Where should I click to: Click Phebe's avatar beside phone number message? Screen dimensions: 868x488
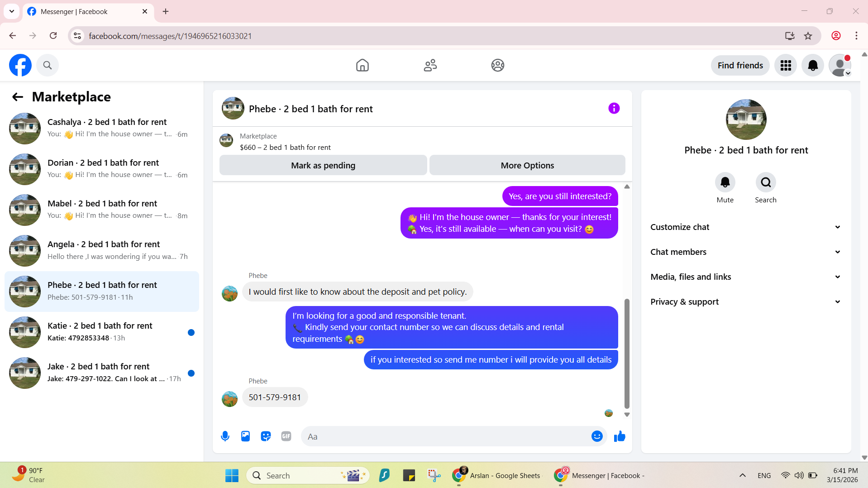tap(229, 399)
